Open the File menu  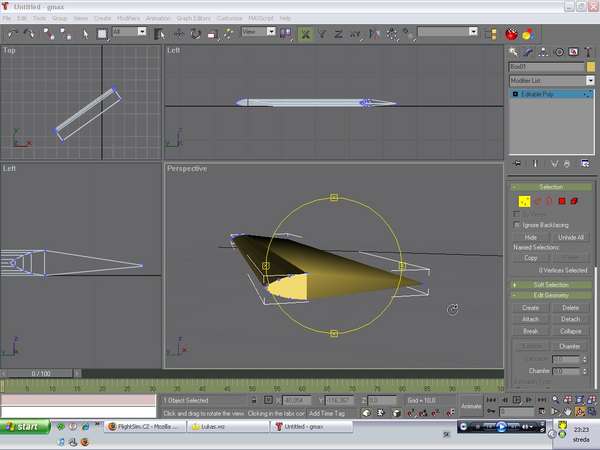[x=7, y=18]
